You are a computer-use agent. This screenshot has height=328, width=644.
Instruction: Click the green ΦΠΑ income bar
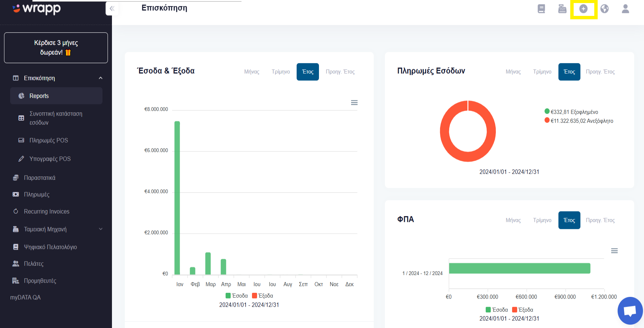(520, 268)
